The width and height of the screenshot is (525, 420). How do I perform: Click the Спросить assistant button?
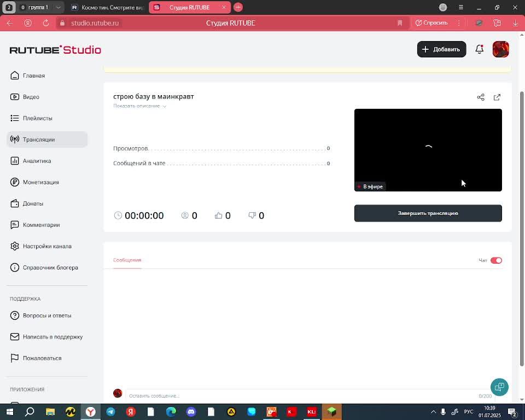[x=431, y=23]
